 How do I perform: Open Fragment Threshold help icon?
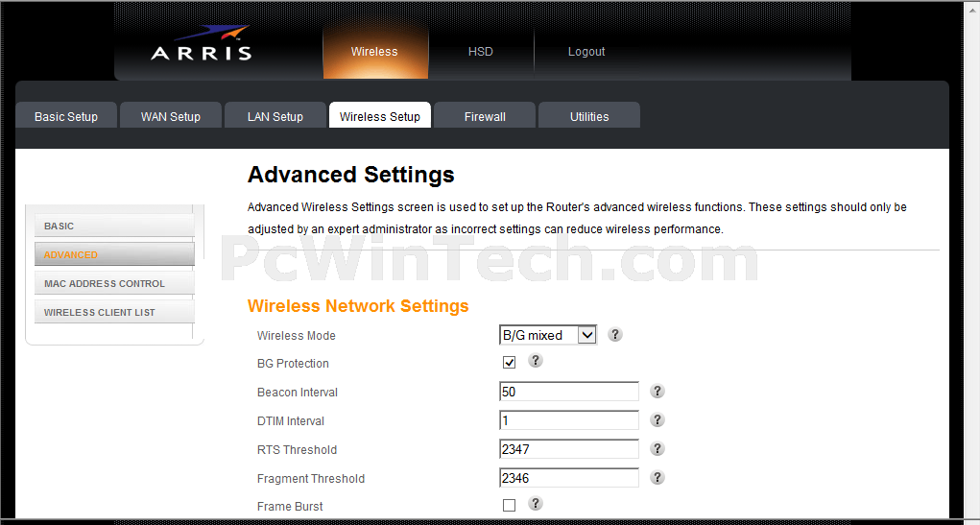[657, 478]
